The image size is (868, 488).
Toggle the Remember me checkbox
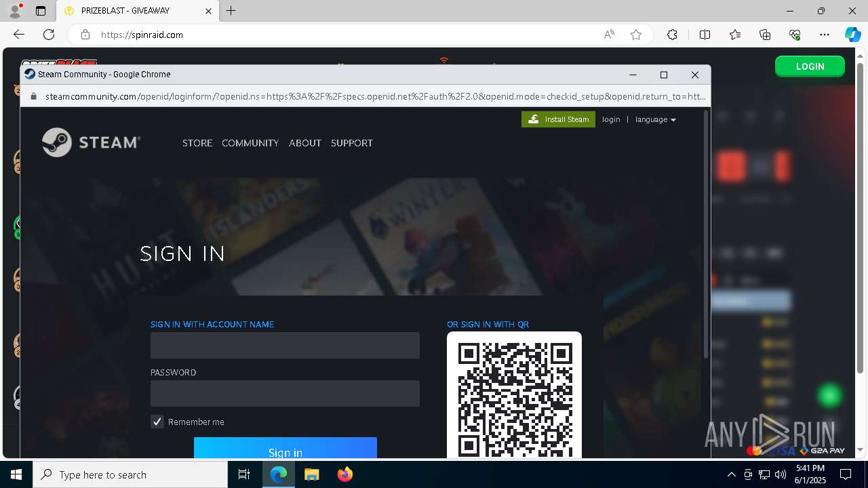coord(157,422)
